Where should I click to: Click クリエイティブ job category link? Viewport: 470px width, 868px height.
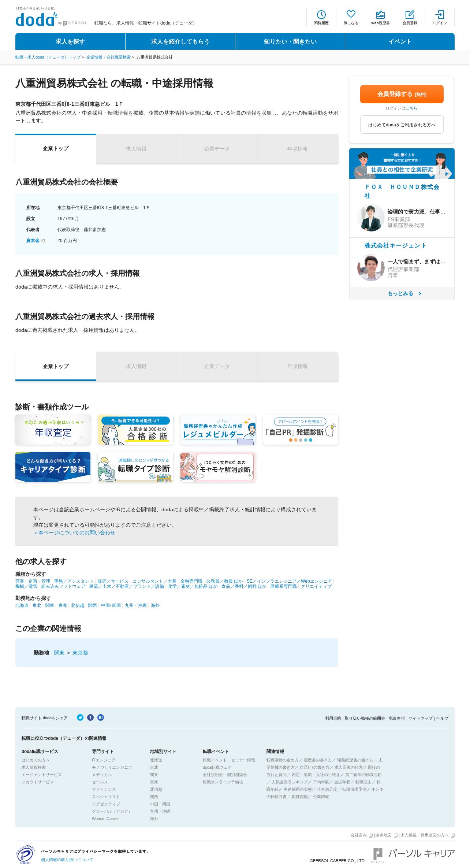(x=316, y=586)
